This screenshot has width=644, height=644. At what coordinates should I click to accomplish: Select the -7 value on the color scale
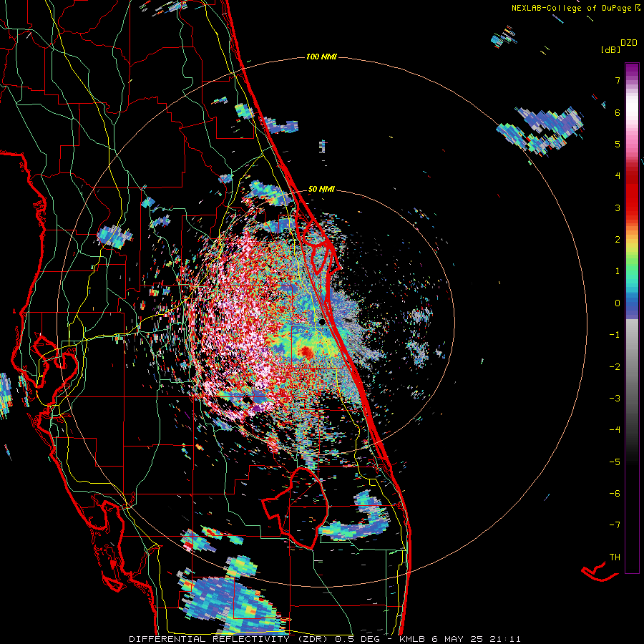(615, 525)
